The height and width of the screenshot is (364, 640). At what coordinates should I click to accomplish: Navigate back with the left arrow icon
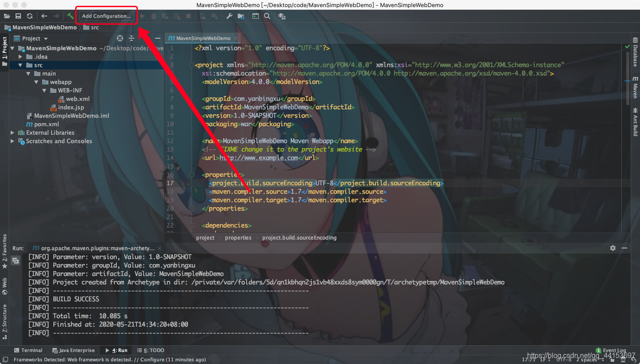pos(44,16)
